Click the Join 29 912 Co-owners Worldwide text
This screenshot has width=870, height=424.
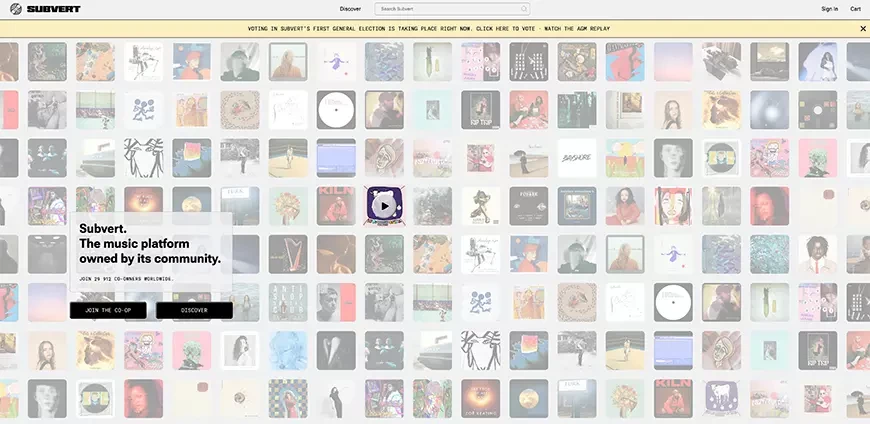[127, 279]
